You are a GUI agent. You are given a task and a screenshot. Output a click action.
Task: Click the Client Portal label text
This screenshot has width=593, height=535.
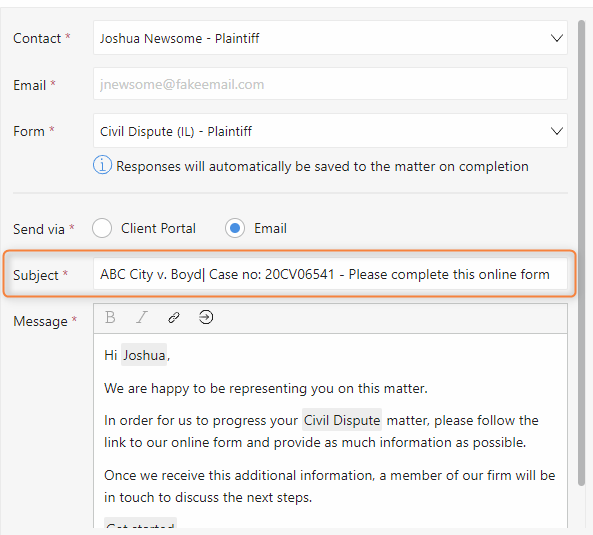pos(158,228)
